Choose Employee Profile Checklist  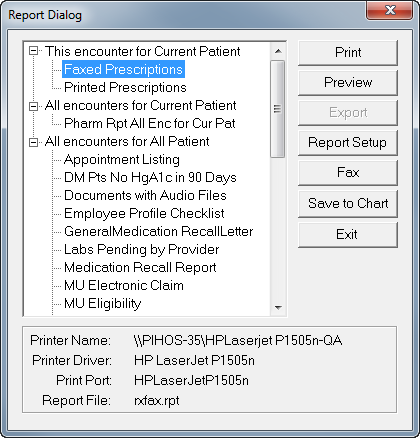(x=144, y=213)
